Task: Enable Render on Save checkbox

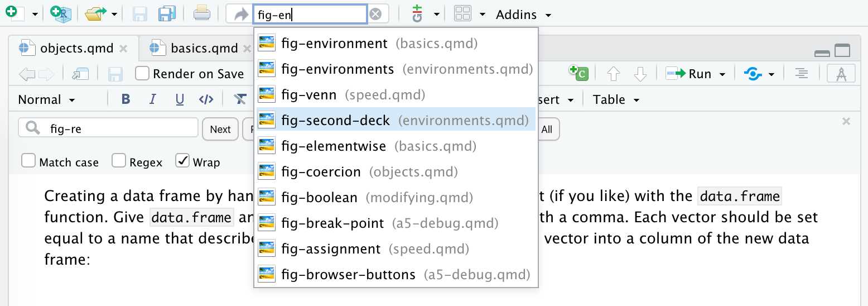Action: click(x=143, y=74)
